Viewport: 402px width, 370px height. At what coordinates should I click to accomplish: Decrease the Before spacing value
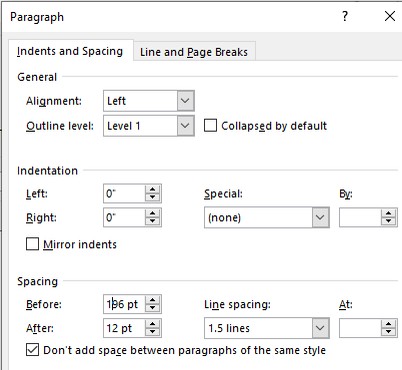tap(153, 308)
